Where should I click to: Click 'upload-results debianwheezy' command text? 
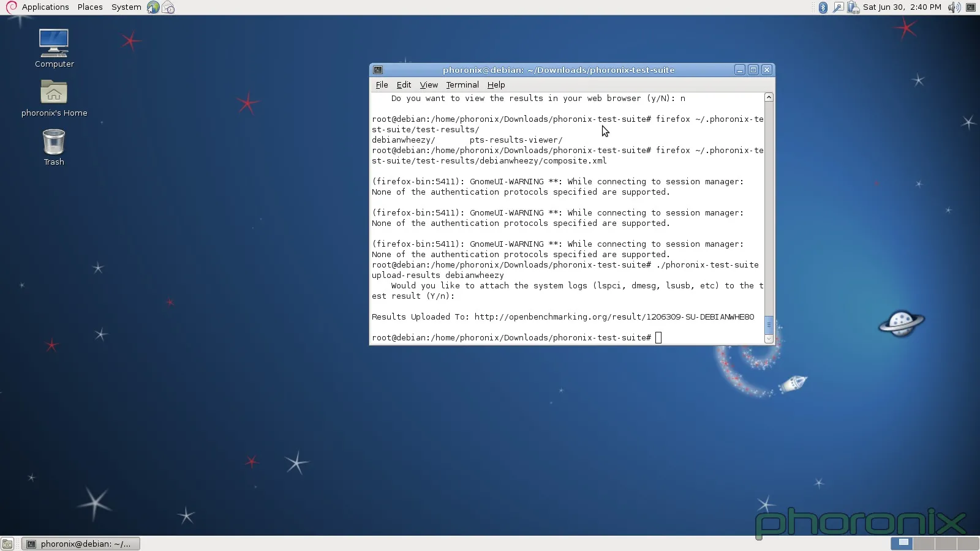[438, 275]
